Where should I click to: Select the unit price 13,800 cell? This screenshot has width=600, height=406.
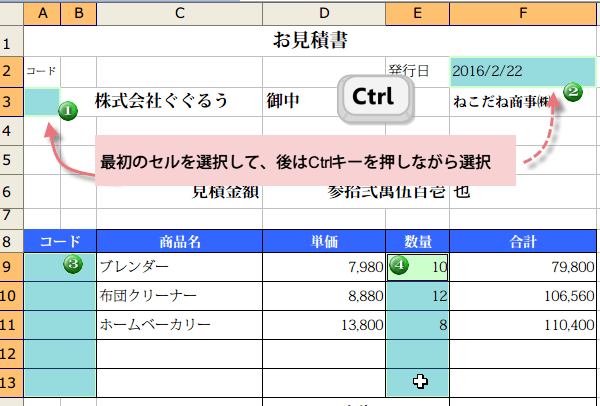[x=324, y=325]
